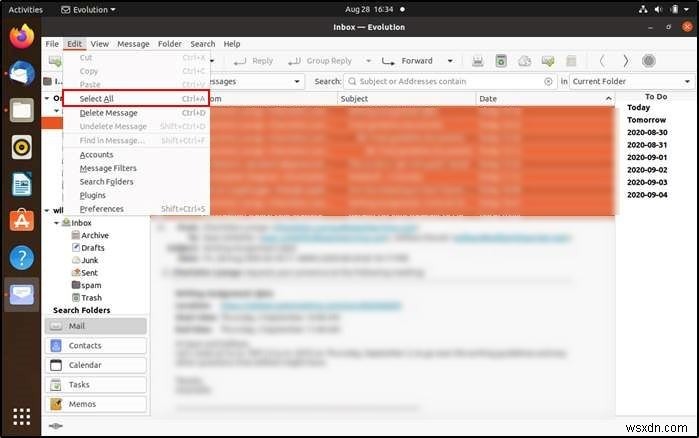Toggle online/offline status bar icon
The image size is (699, 438).
55,426
